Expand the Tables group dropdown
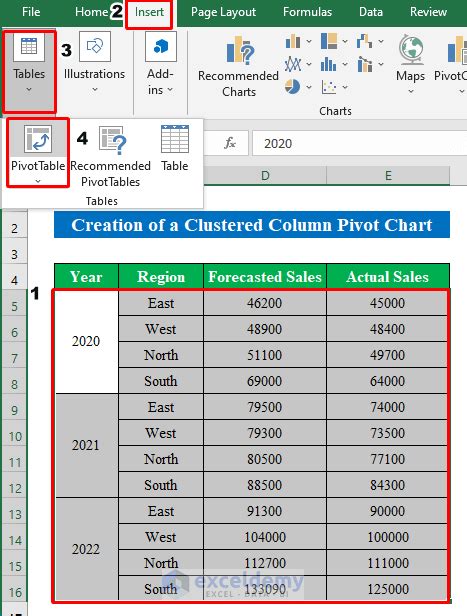The width and height of the screenshot is (467, 616). [x=29, y=90]
